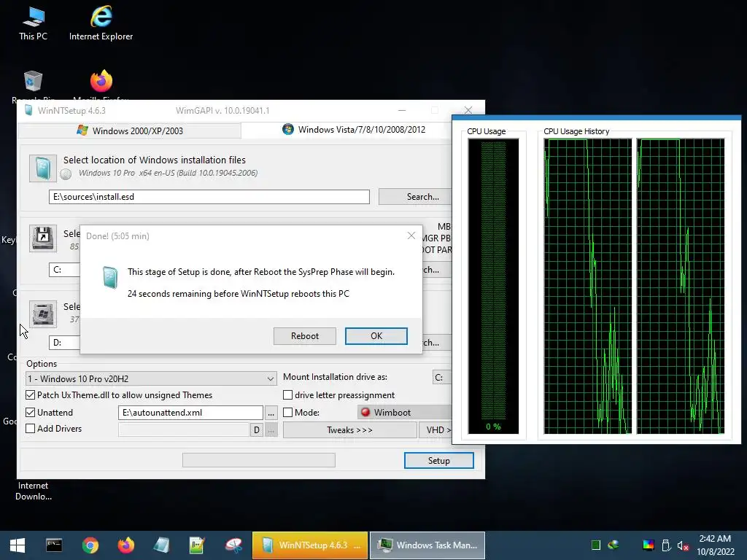This screenshot has height=560, width=747.
Task: Browse for unattend file with ... button
Action: click(x=271, y=413)
